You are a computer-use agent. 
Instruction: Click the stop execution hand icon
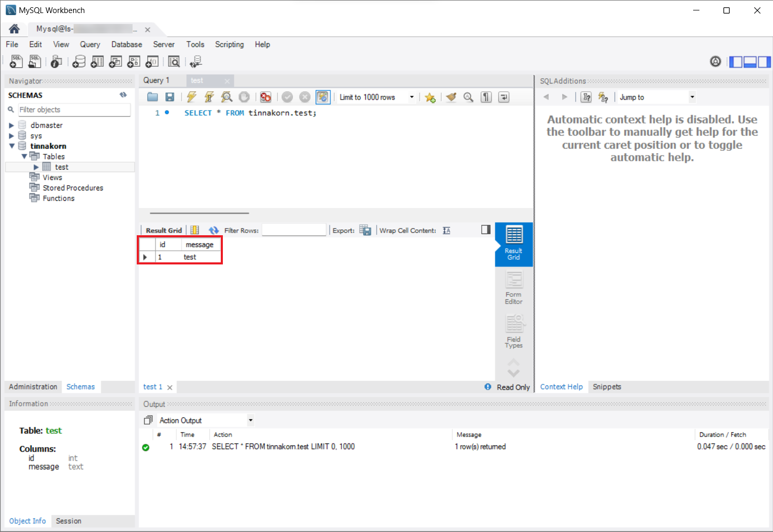pos(244,97)
